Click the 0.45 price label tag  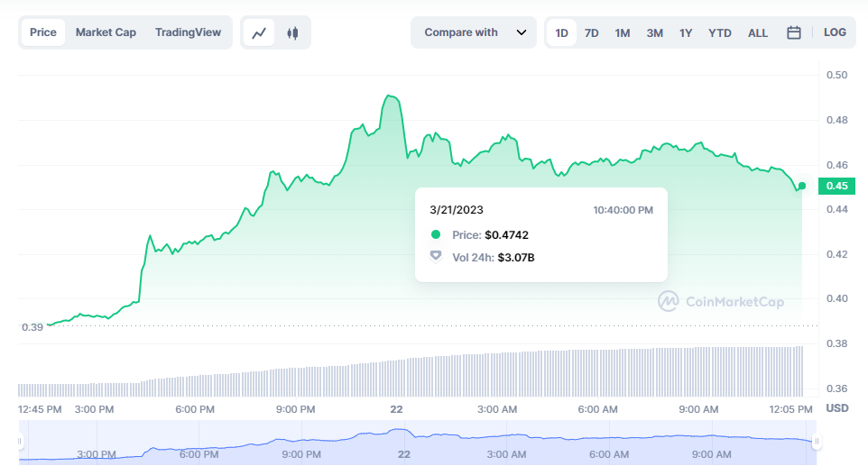pos(836,187)
